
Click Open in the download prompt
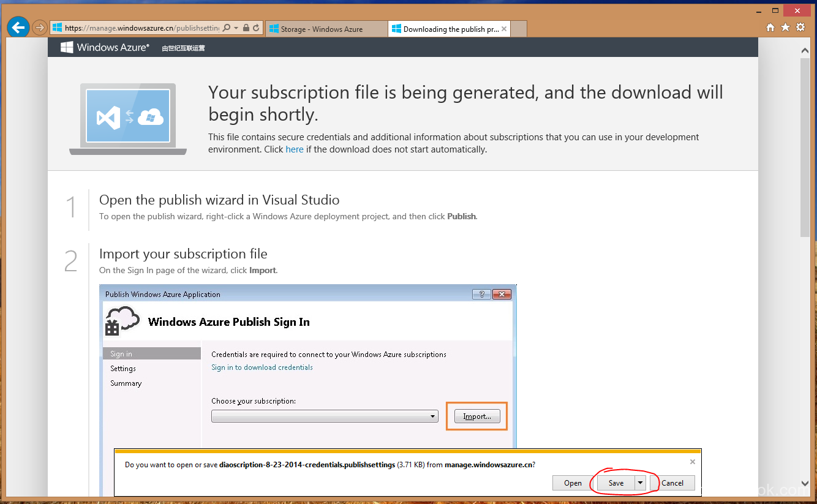click(573, 483)
